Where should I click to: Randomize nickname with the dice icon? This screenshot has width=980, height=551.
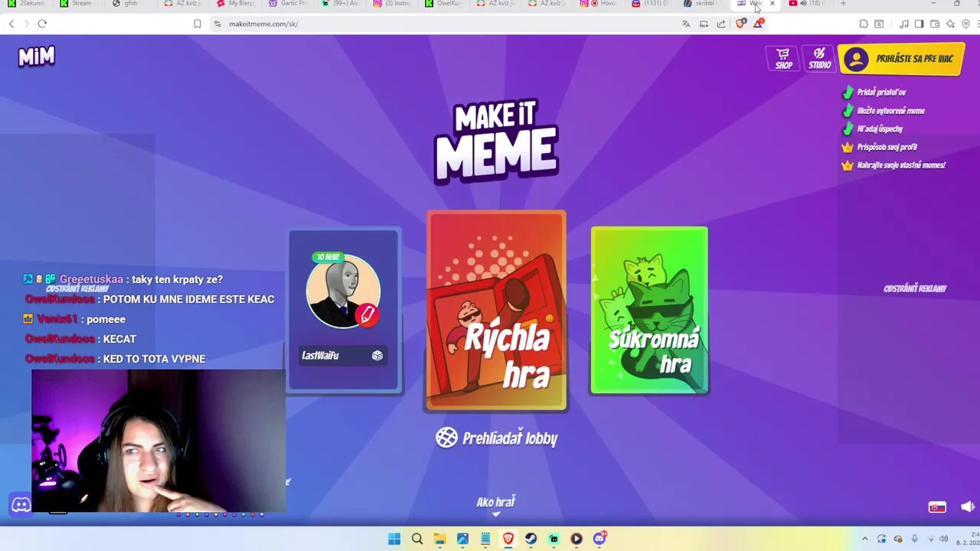click(x=377, y=356)
